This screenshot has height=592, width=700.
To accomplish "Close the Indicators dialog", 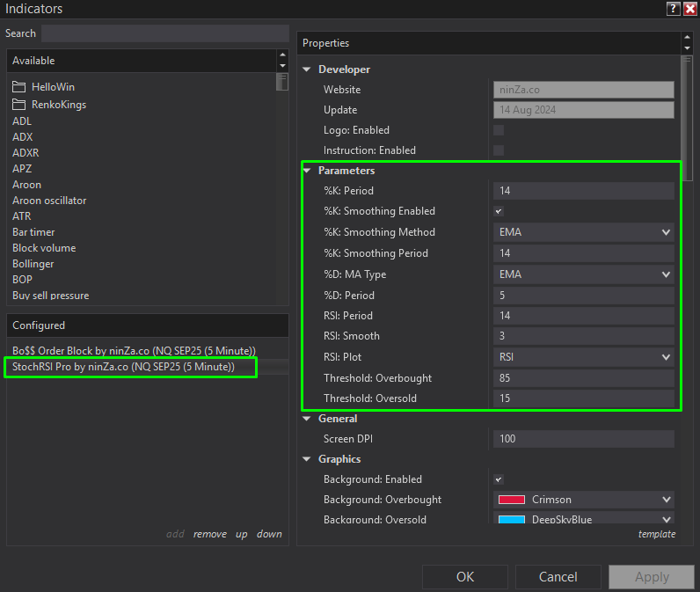I will [x=690, y=9].
